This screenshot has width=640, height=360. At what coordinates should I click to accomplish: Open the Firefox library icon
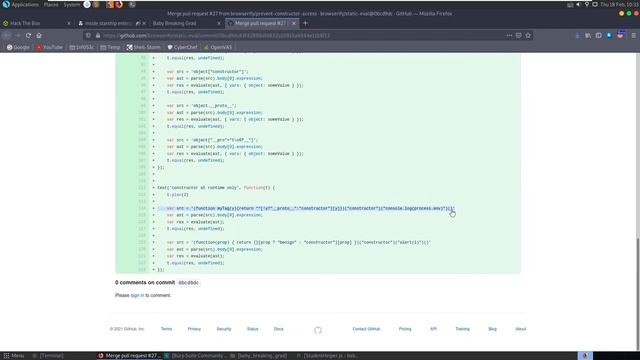pos(588,36)
